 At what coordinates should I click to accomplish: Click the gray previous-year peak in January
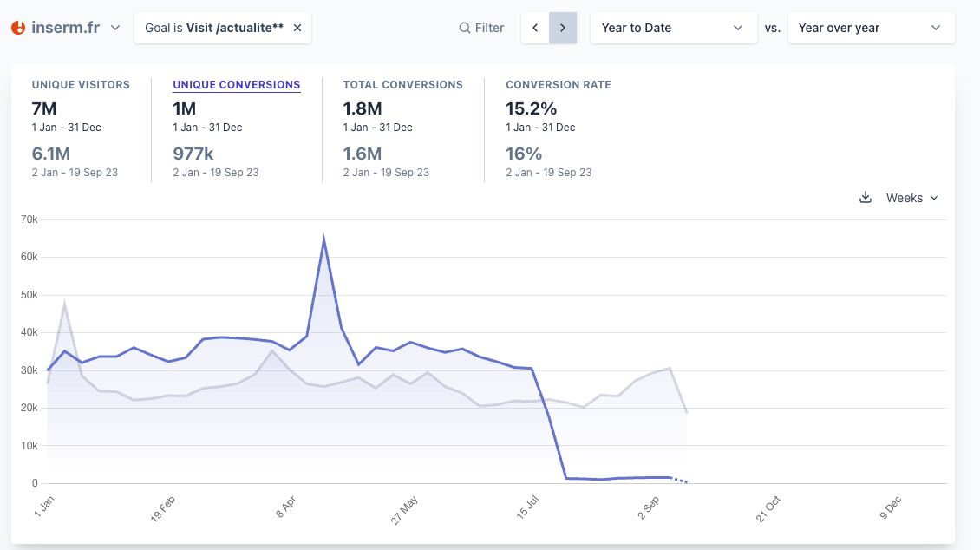pyautogui.click(x=64, y=304)
